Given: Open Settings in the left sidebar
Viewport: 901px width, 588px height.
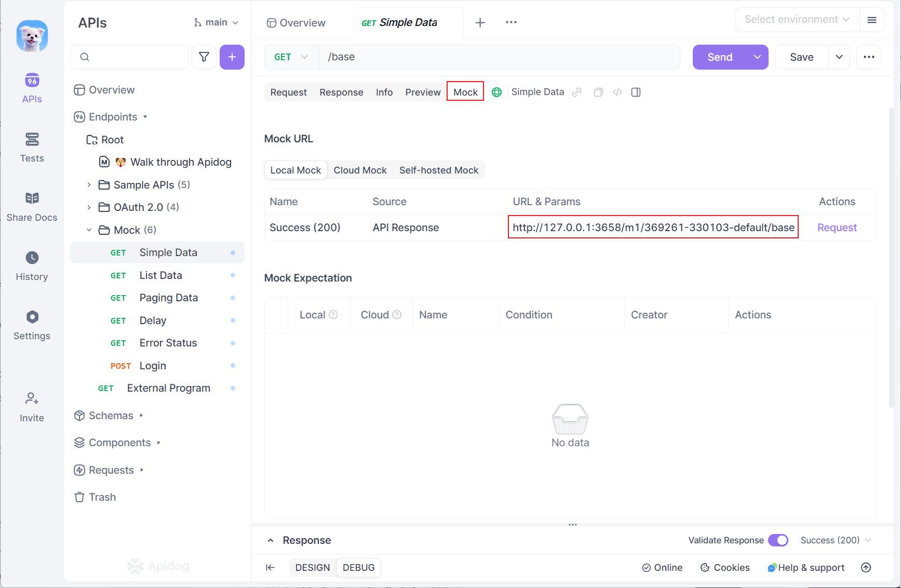Looking at the screenshot, I should click(x=32, y=325).
